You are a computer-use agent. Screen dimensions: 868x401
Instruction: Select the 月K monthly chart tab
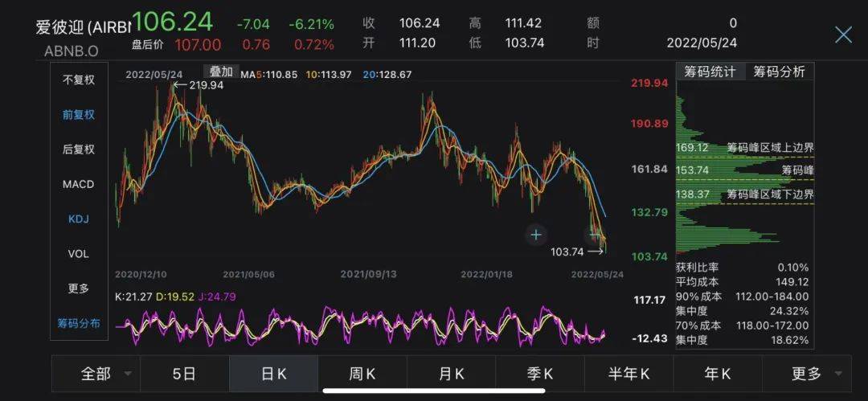coord(451,374)
